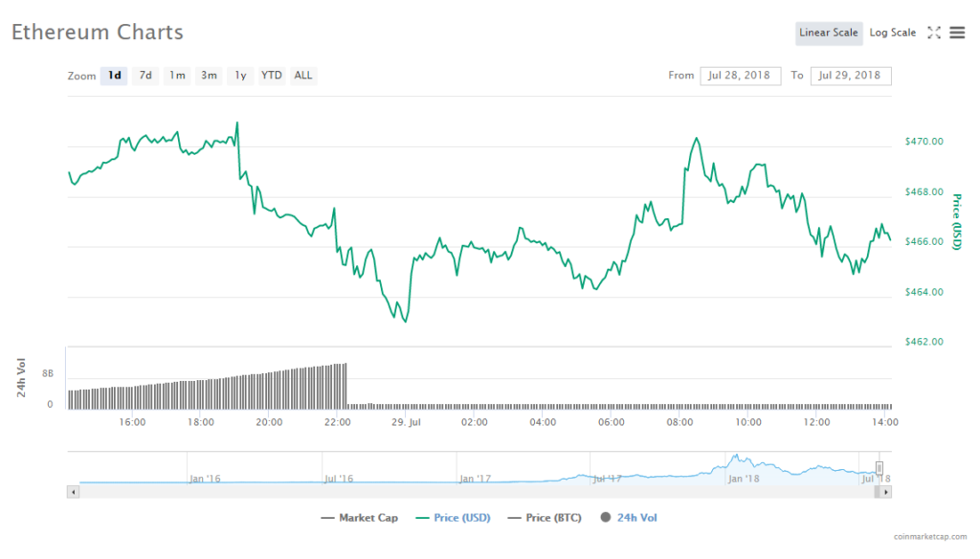
Task: Click the navigator scrollbar left arrow
Action: click(73, 492)
